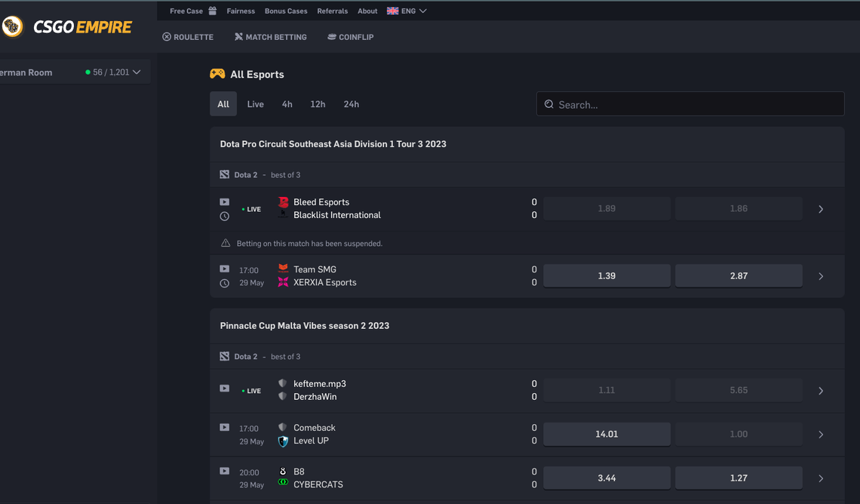This screenshot has height=504, width=860.
Task: Open the About link
Action: 367,11
